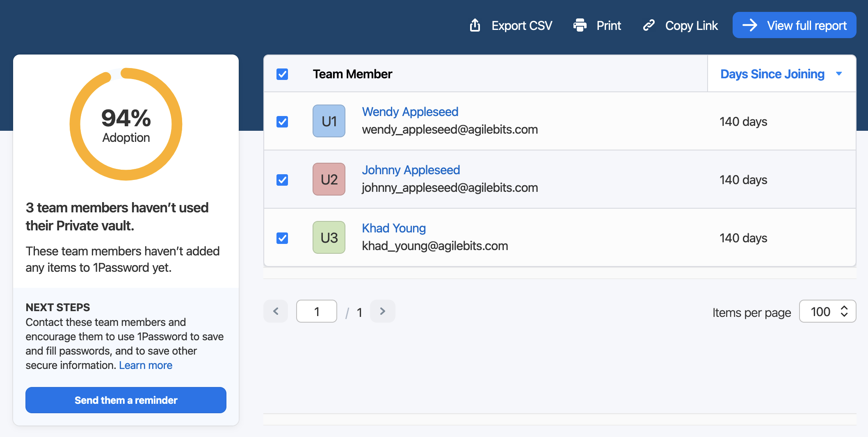868x437 pixels.
Task: Open the Learn more link
Action: coord(145,365)
